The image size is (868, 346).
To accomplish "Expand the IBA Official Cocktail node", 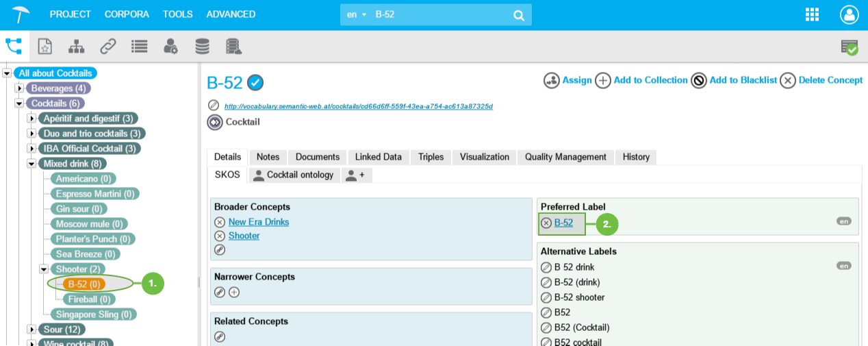I will (x=31, y=149).
